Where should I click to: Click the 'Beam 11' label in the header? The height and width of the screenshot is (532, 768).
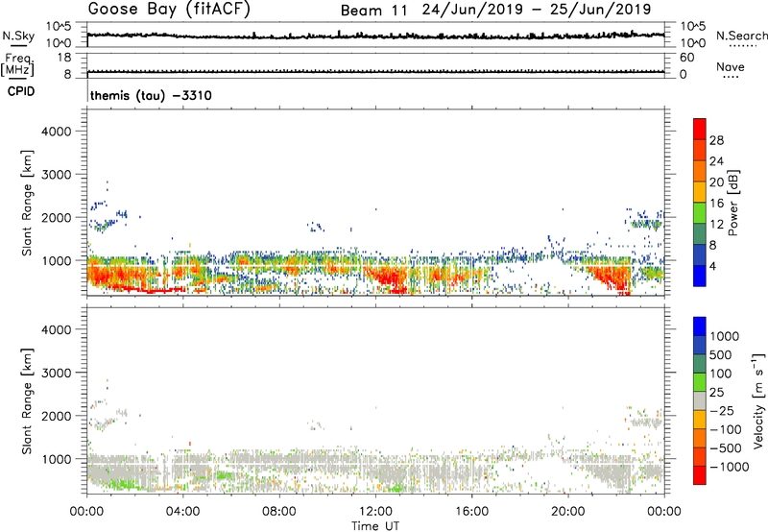373,11
